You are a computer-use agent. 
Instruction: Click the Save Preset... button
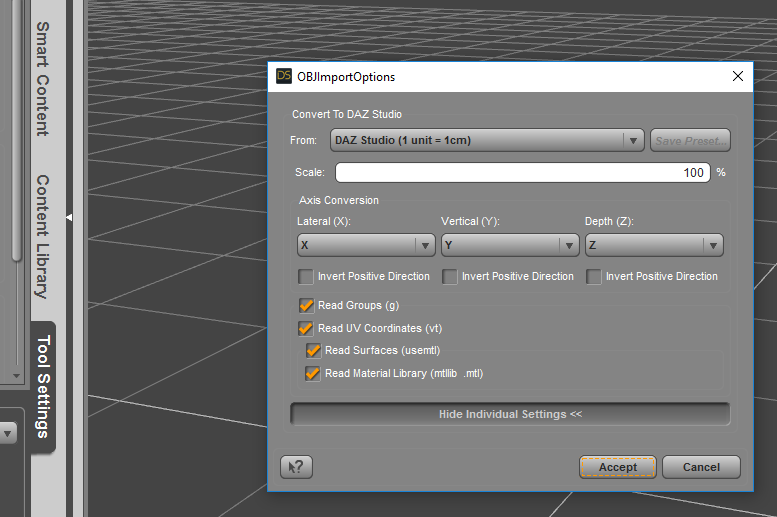pos(690,140)
